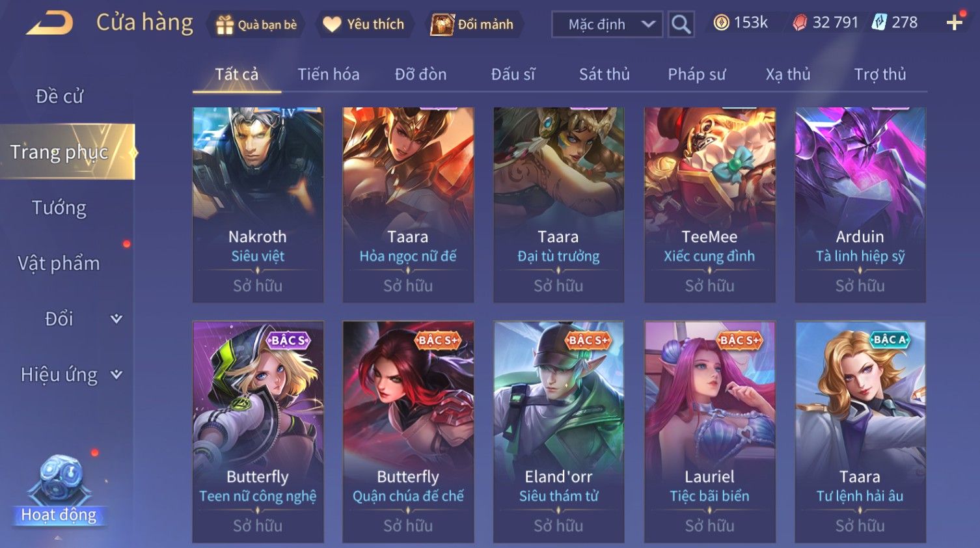Switch to the Sát thủ tab
This screenshot has height=548, width=980.
pos(604,74)
